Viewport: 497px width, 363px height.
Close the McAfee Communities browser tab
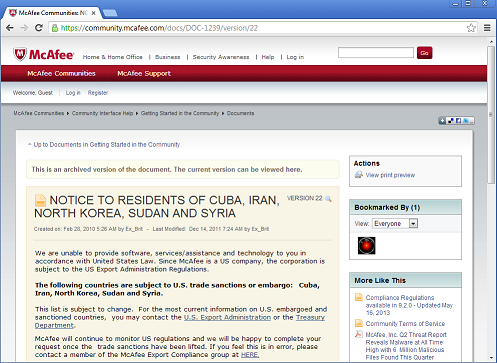coord(94,13)
